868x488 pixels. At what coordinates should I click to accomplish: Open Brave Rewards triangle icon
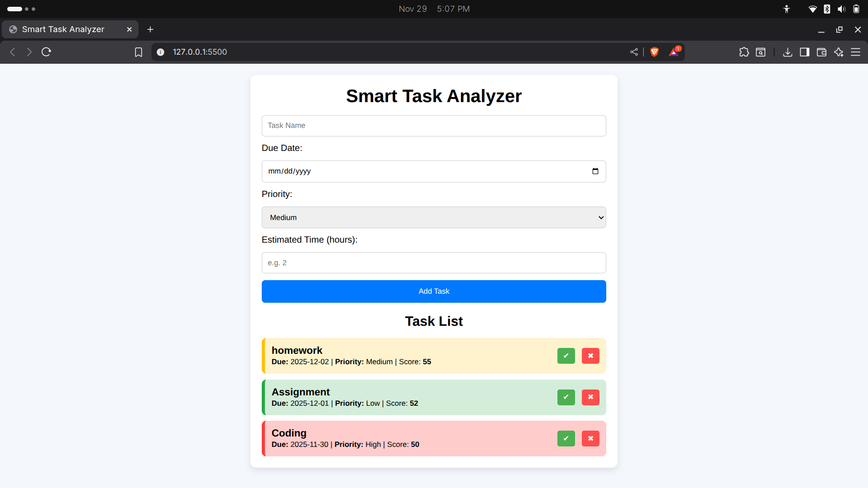coord(674,52)
